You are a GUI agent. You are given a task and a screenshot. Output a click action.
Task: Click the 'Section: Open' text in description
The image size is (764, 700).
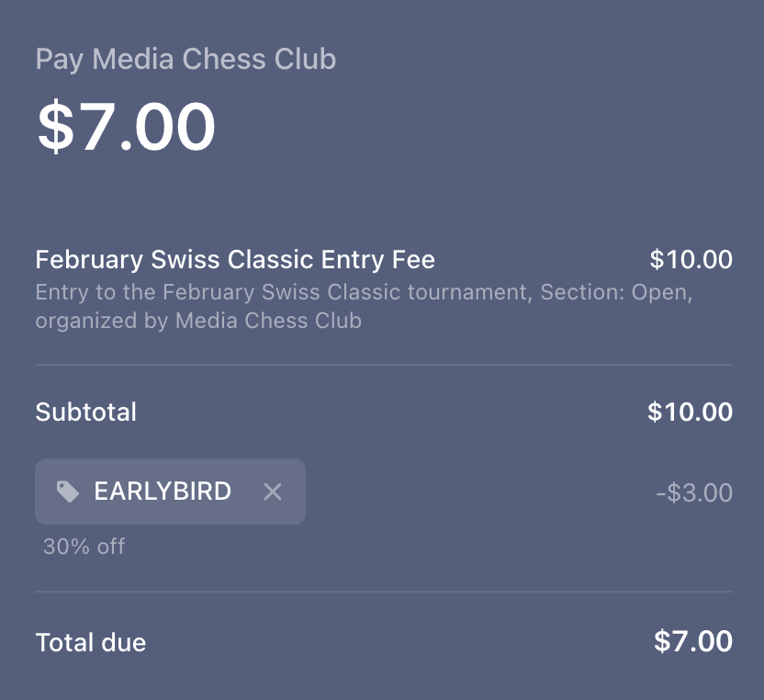pos(613,293)
